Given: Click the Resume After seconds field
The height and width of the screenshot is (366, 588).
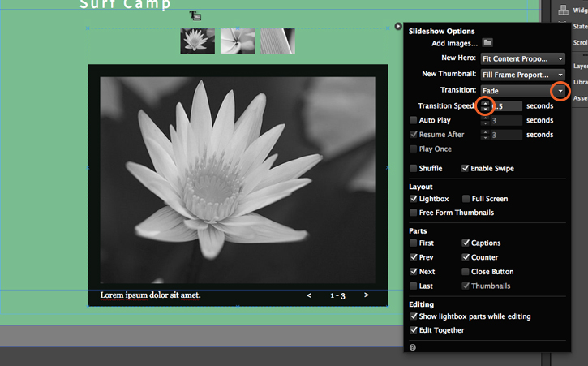Looking at the screenshot, I should tap(506, 135).
